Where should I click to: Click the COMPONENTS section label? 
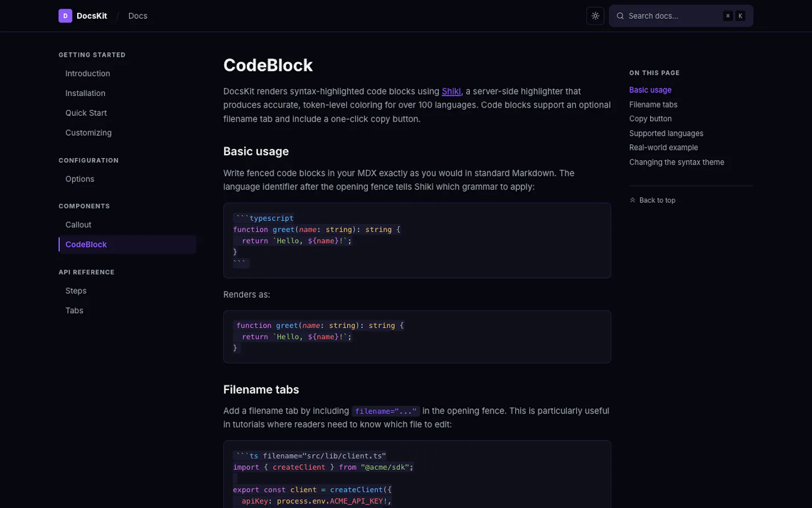[x=84, y=206]
